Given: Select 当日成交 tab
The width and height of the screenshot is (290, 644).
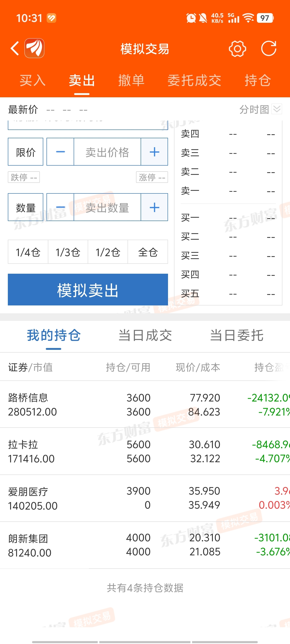Looking at the screenshot, I should (x=145, y=335).
